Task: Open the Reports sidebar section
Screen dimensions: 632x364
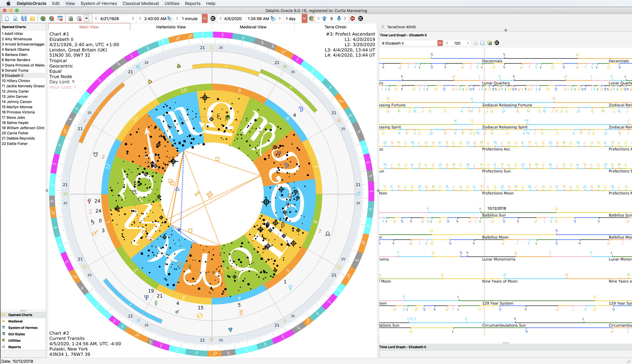Action: point(23,347)
